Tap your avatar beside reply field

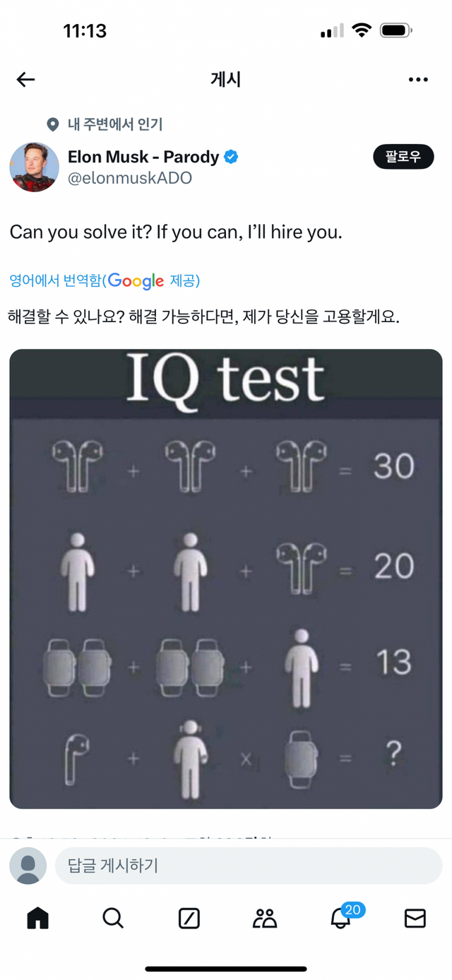tap(28, 866)
